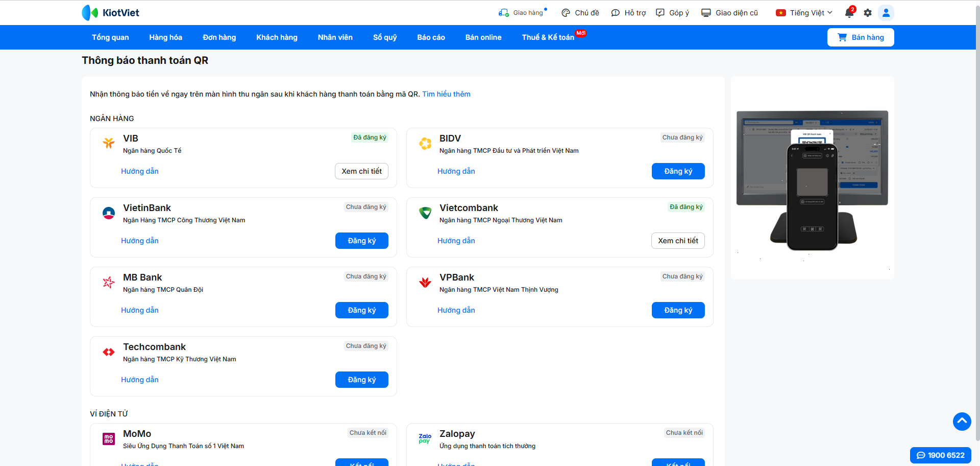
Task: Open VPBank Hướng dẫn guide link
Action: pos(456,310)
